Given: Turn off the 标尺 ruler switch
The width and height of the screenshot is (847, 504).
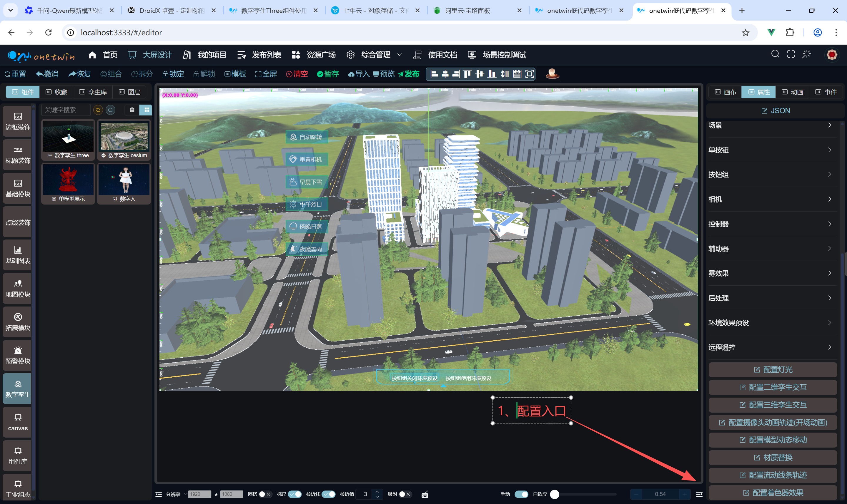Looking at the screenshot, I should (295, 495).
